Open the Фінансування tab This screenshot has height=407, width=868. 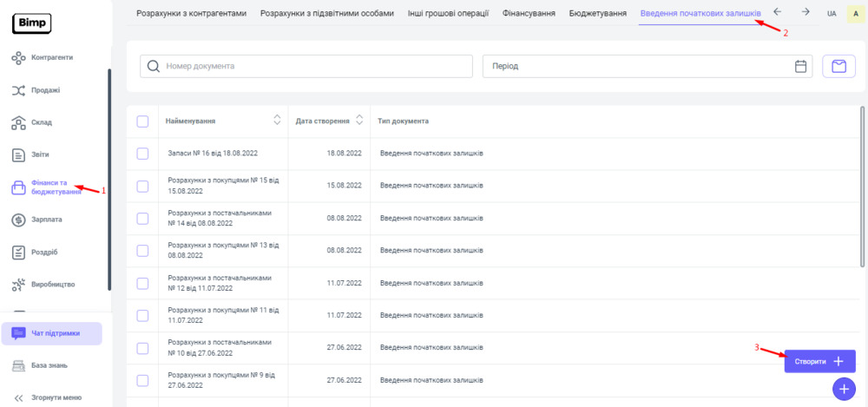click(529, 13)
